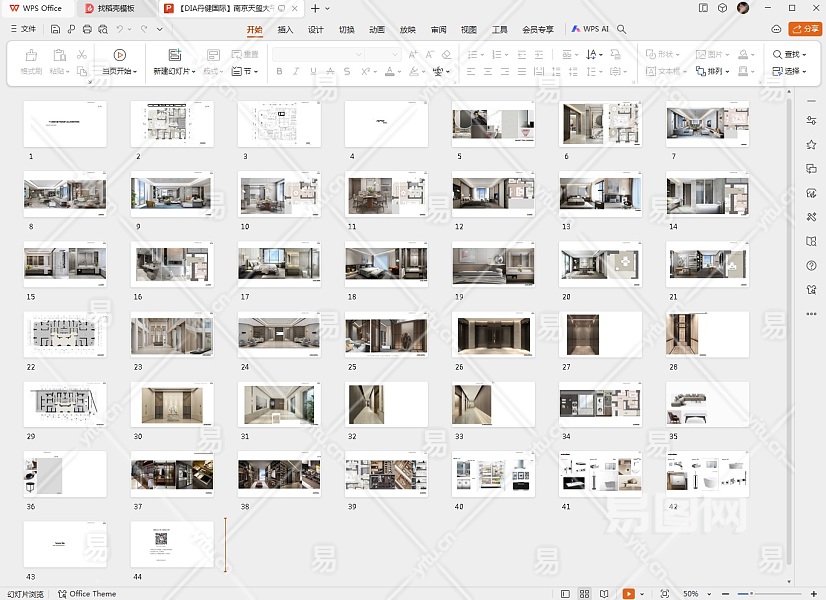Click the zoom slider in status bar
The image size is (826, 600).
[750, 593]
